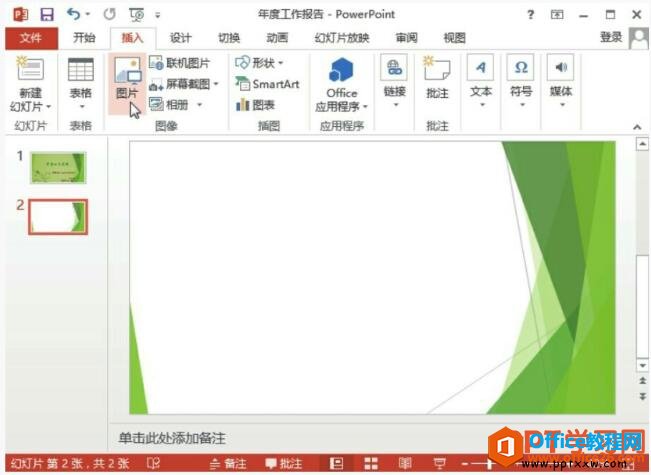Open PowerPoint Help question mark

tap(530, 15)
